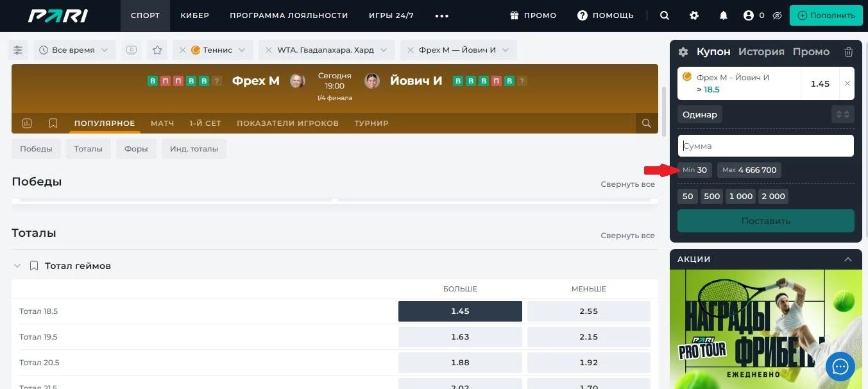Set stake to quick amount 500

click(x=712, y=196)
